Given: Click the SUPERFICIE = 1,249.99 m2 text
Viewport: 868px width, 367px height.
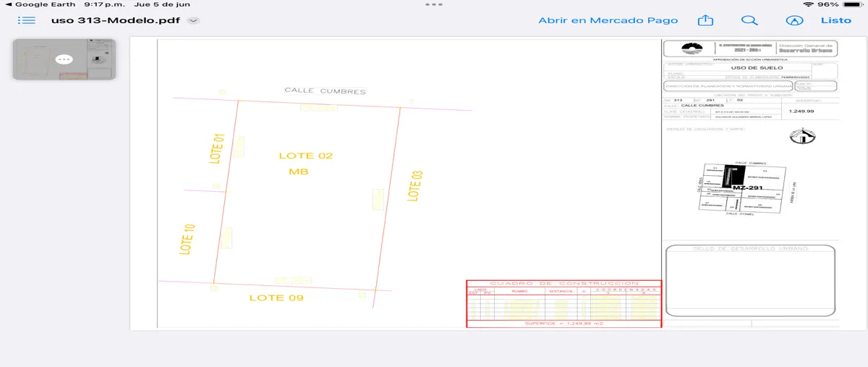Looking at the screenshot, I should [564, 324].
